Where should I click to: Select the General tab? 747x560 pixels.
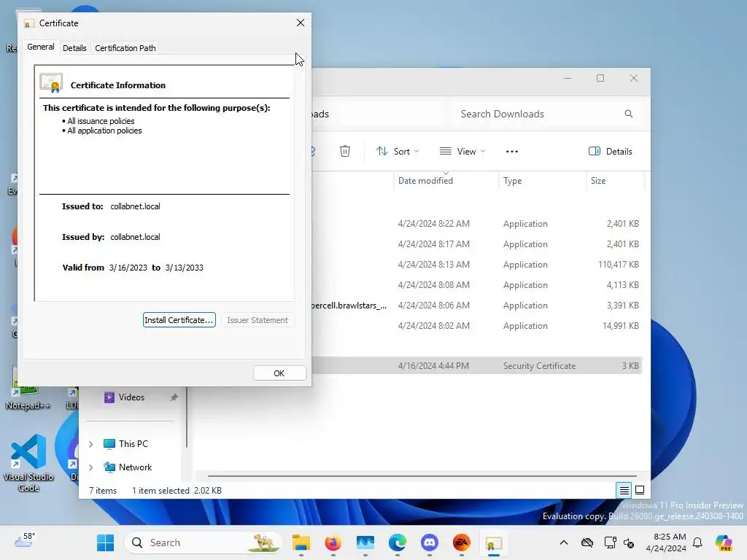[x=41, y=47]
